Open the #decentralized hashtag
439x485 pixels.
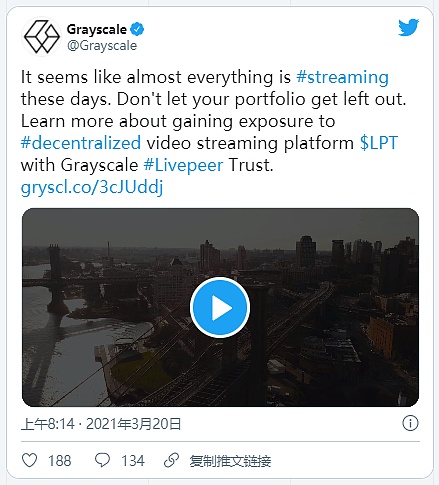point(81,143)
